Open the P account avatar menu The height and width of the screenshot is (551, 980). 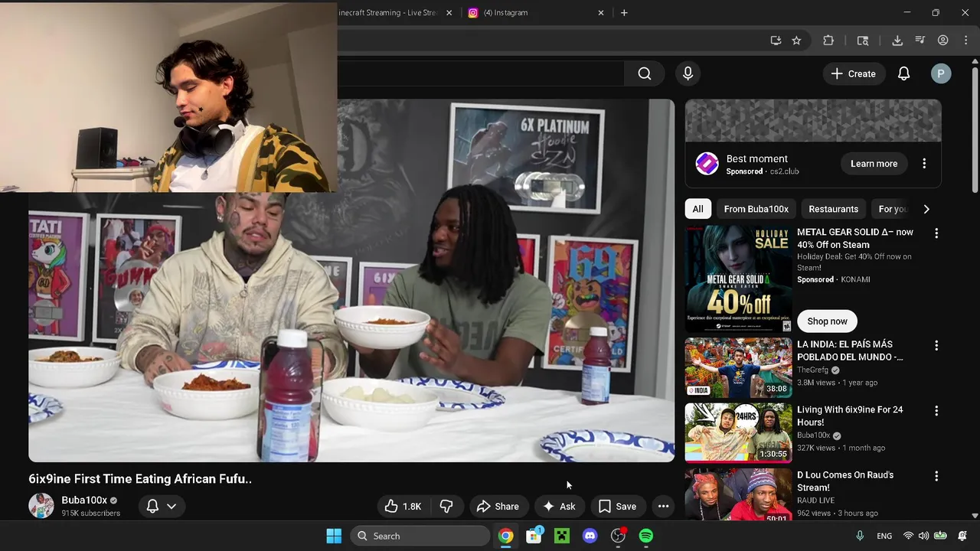coord(941,73)
